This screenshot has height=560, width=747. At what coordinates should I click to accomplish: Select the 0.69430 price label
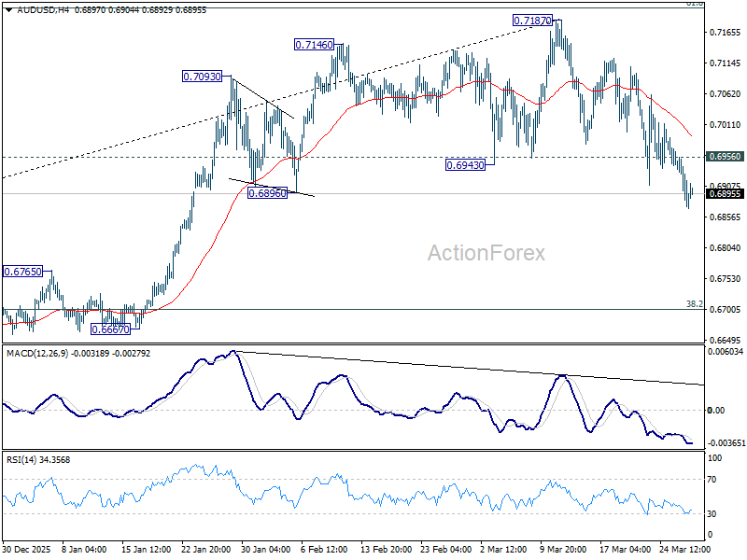tap(465, 165)
